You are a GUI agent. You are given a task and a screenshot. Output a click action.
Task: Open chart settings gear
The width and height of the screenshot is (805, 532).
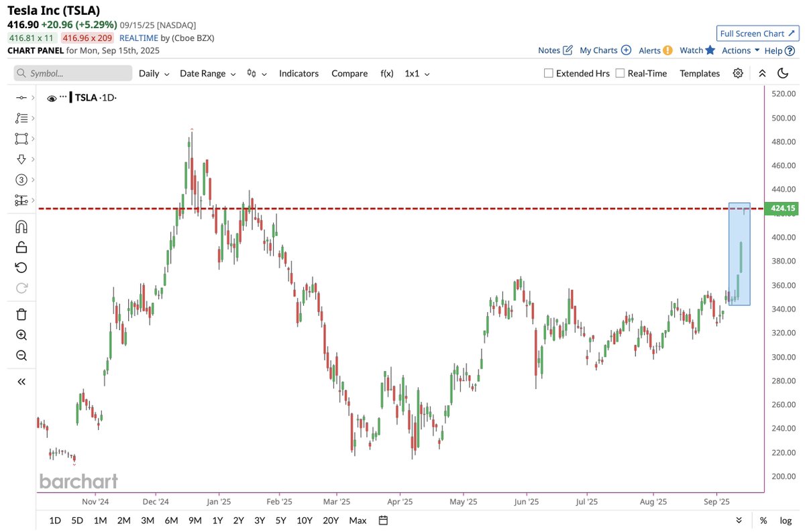click(738, 73)
